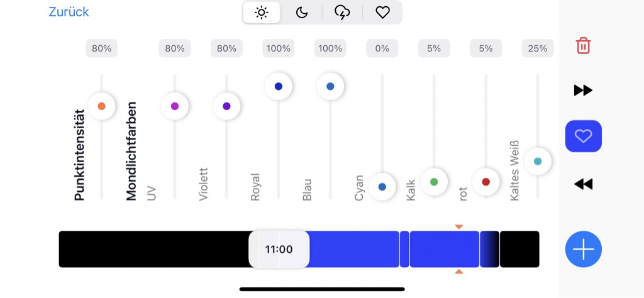This screenshot has height=298, width=644.
Task: Tap the 25% value label
Action: 537,48
